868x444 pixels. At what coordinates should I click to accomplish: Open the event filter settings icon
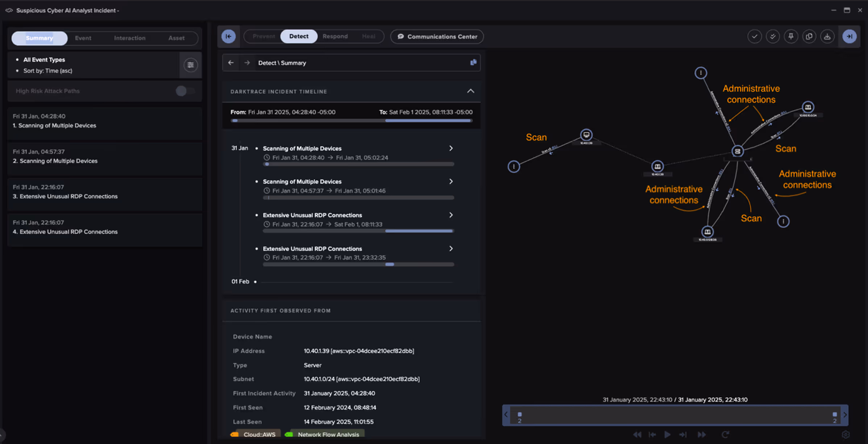tap(190, 65)
